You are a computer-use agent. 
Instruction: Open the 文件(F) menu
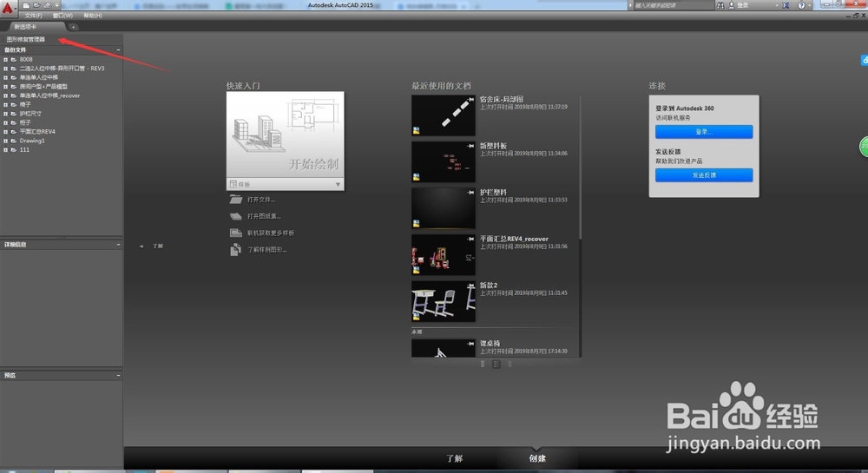tap(33, 16)
